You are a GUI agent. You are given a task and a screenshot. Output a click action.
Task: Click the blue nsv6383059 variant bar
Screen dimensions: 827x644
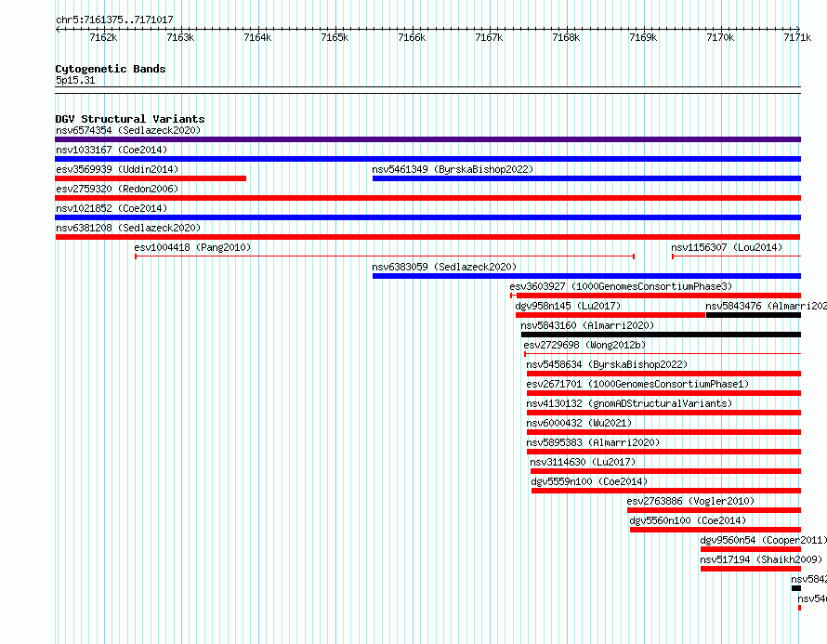586,276
